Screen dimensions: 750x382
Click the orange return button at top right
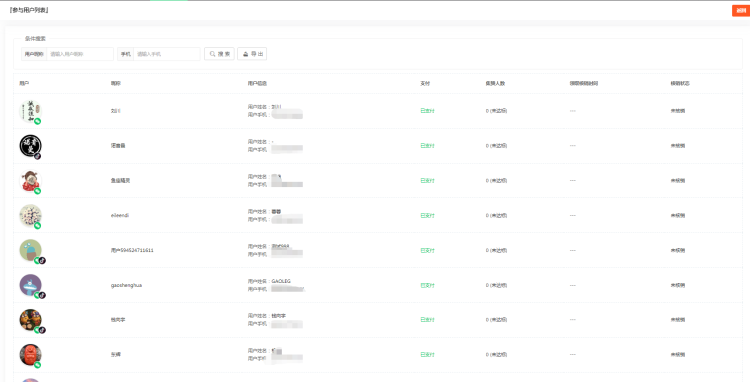click(740, 11)
